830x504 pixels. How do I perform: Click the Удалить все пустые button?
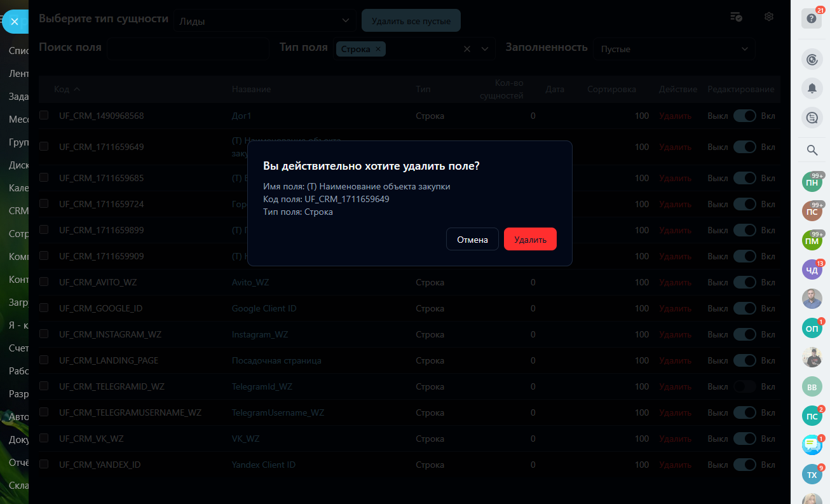coord(411,21)
